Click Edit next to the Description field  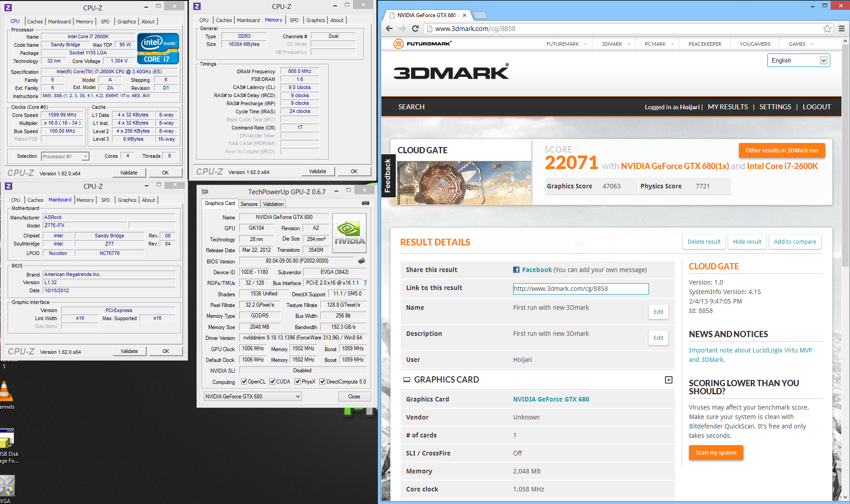tap(658, 338)
